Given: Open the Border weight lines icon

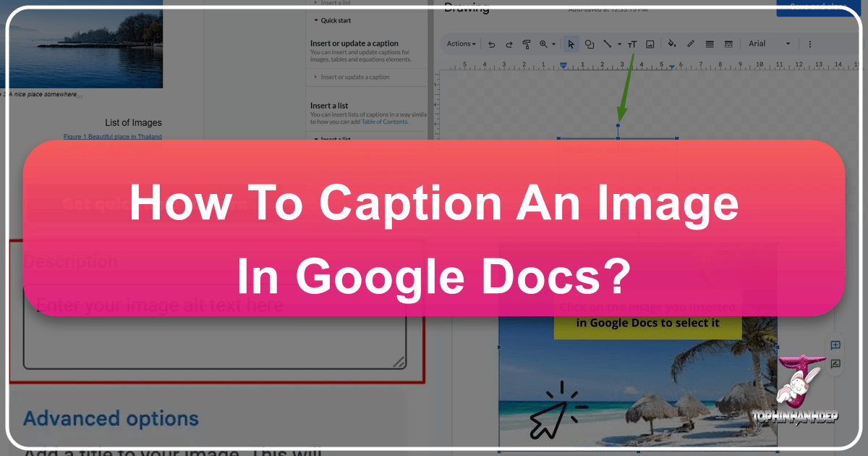Looking at the screenshot, I should coord(710,44).
